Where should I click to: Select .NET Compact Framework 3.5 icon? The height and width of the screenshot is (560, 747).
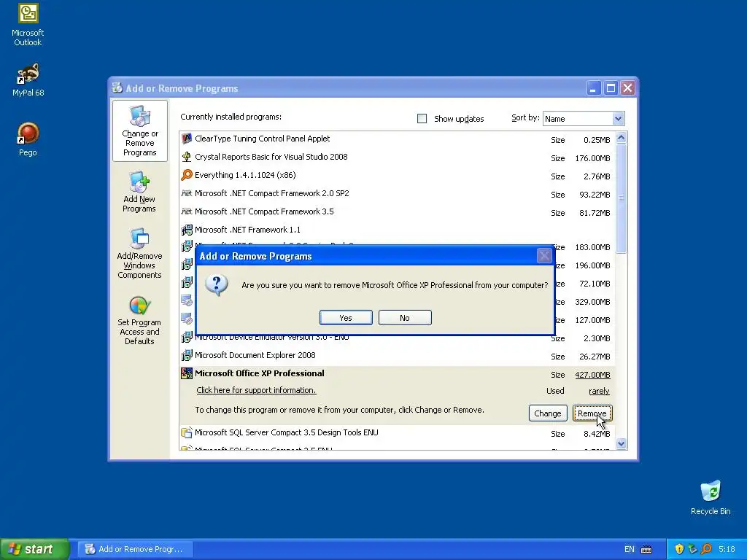187,211
